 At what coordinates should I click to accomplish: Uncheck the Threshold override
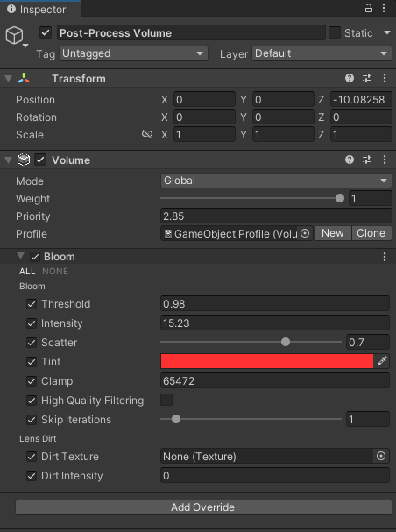32,304
